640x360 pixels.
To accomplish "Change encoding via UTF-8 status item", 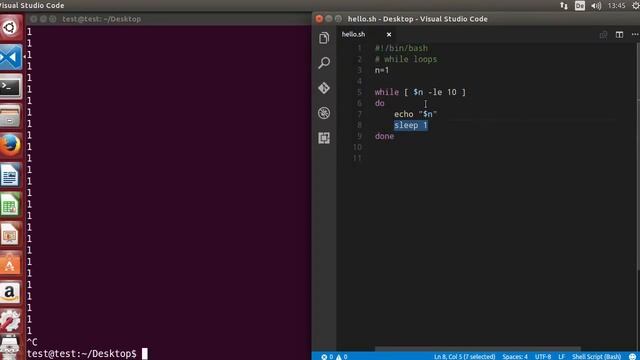I will (x=543, y=357).
